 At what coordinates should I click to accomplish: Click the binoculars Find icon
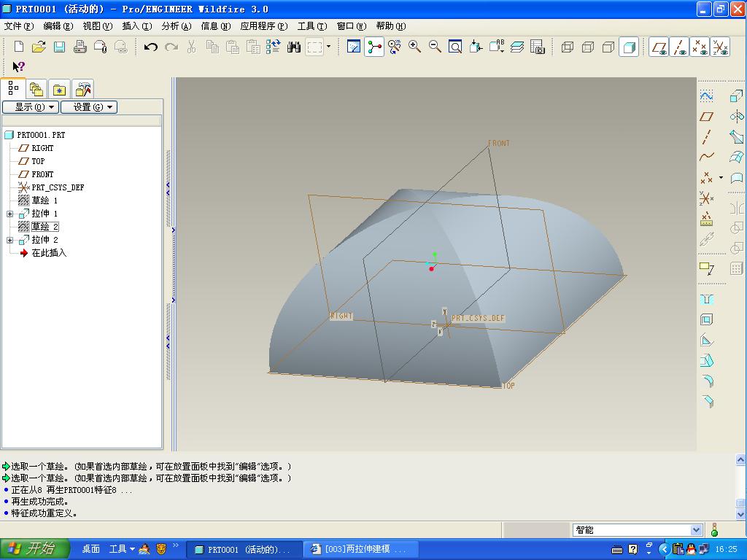tap(294, 47)
